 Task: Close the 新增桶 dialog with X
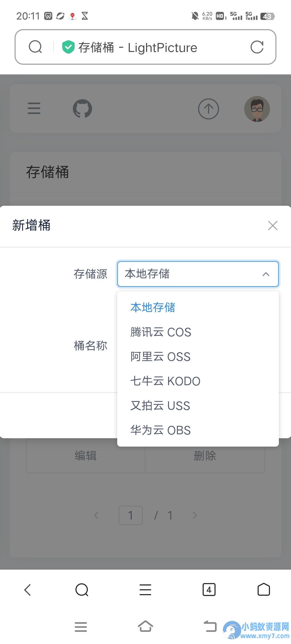pos(273,225)
